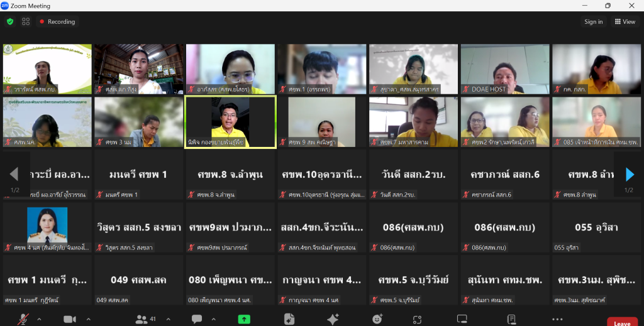Select participant tile วิสูตร สสก.5 สงขลา

tap(139, 227)
